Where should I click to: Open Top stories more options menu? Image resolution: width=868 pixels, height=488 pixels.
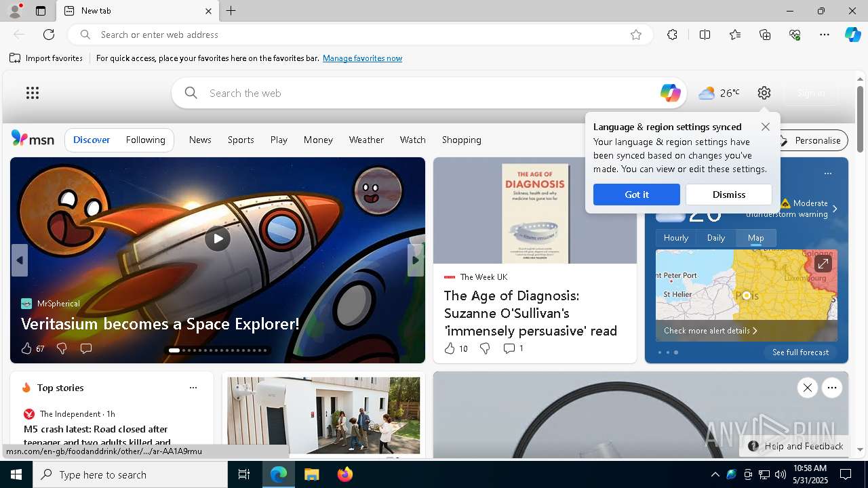(193, 388)
